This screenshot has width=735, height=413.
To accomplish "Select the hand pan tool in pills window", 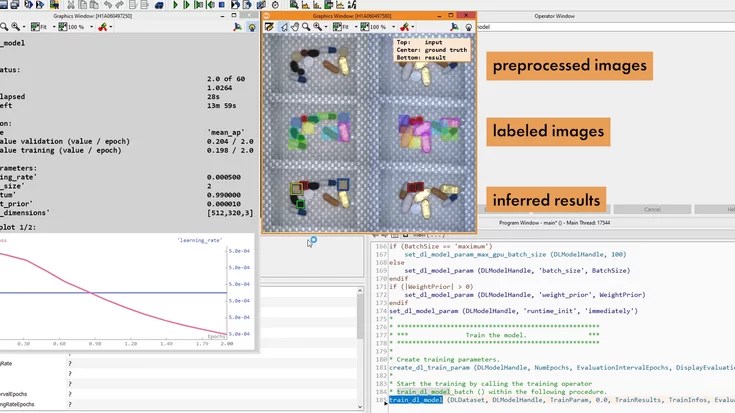I will [x=297, y=27].
